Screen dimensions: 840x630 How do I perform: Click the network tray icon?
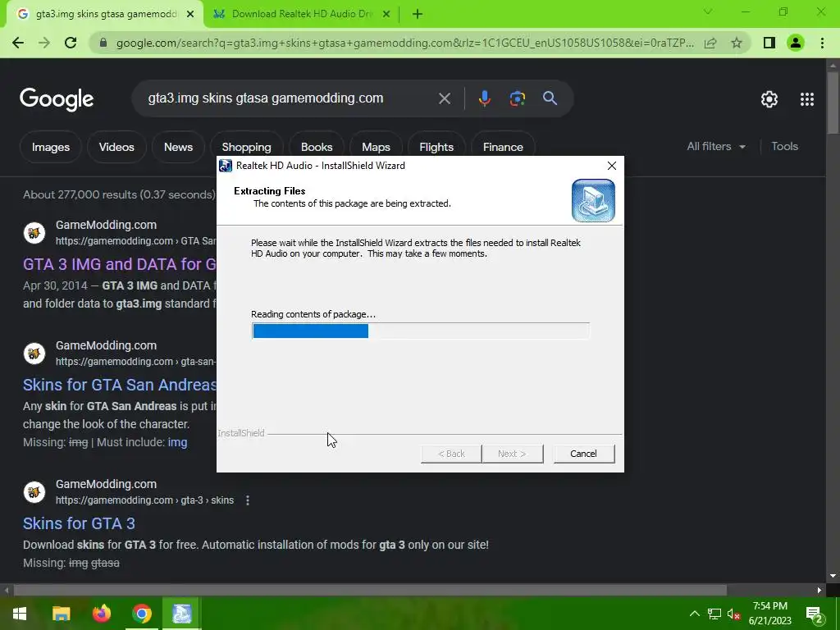coord(714,614)
